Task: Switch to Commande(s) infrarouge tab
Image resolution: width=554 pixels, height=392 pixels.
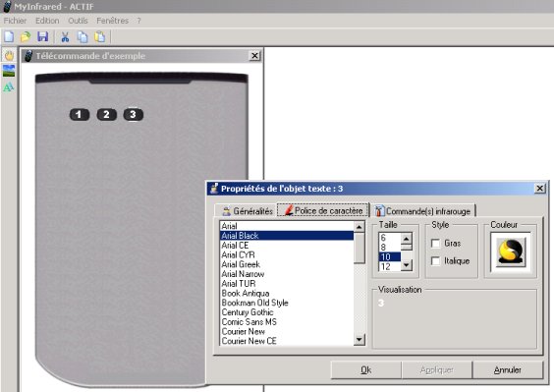Action: pyautogui.click(x=423, y=211)
